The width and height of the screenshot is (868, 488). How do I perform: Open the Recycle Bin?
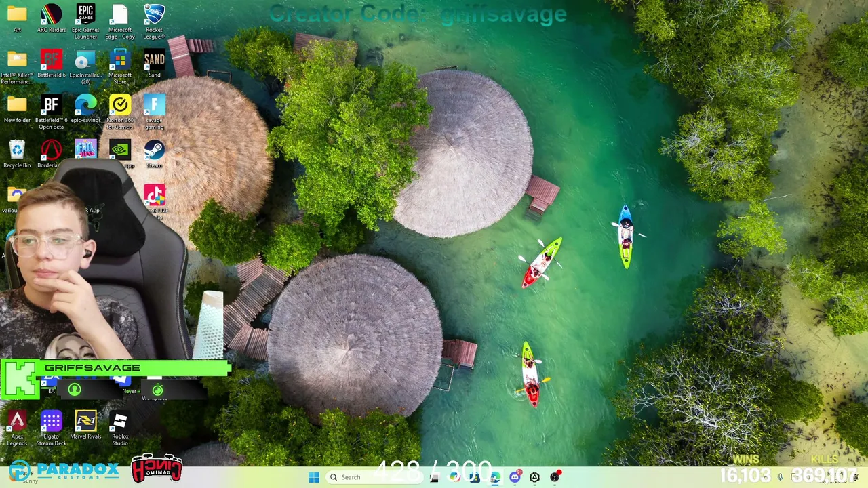tap(17, 154)
